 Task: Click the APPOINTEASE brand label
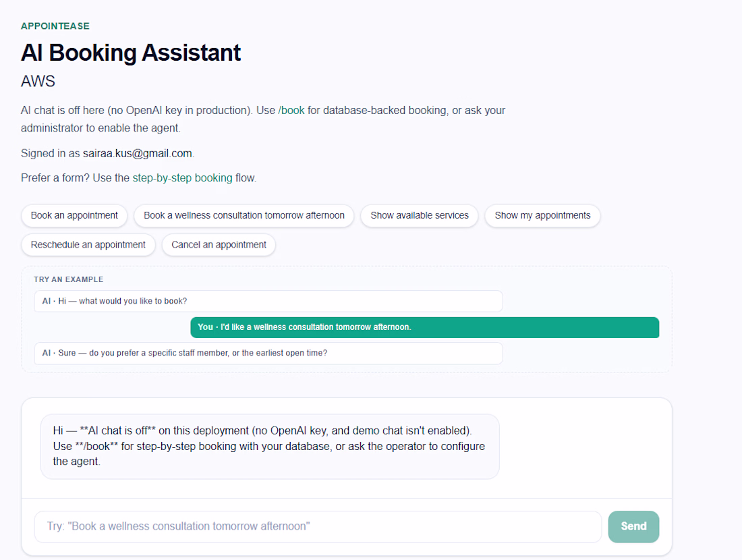[x=55, y=26]
